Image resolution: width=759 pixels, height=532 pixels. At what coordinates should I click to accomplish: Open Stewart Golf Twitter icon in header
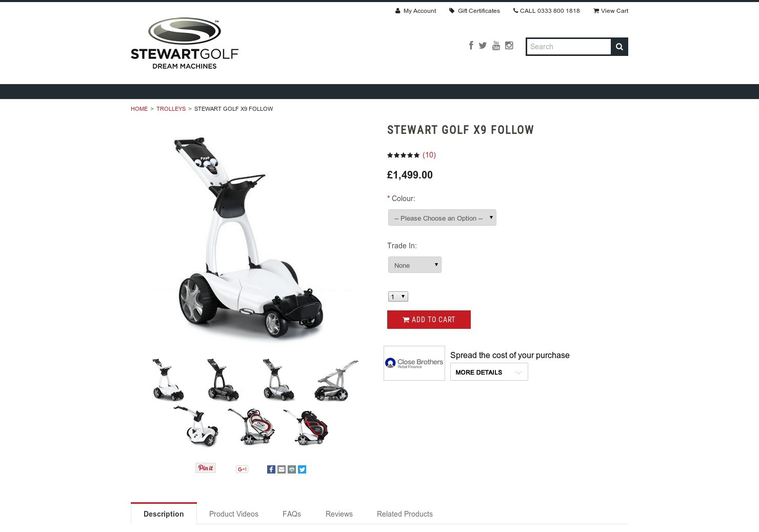point(483,46)
